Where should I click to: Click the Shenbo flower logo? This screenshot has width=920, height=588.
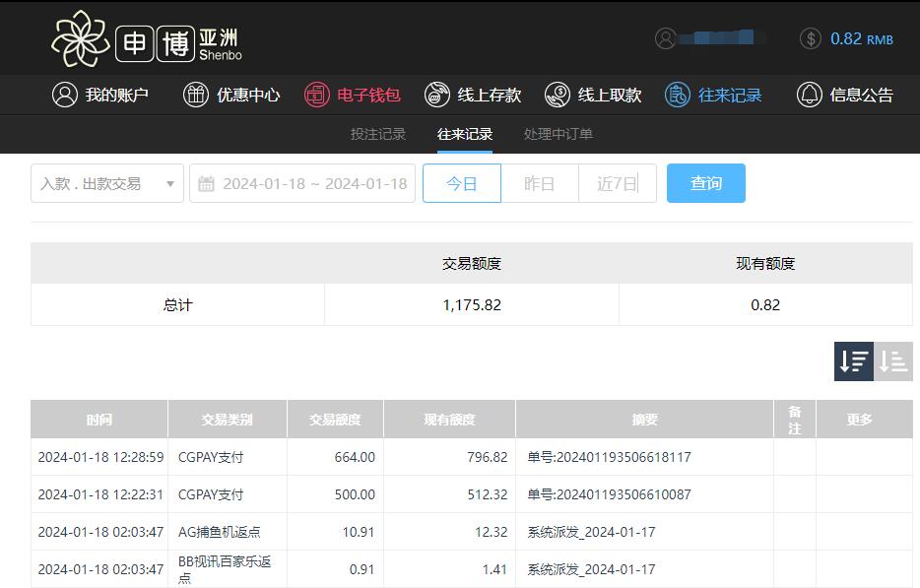coord(80,39)
